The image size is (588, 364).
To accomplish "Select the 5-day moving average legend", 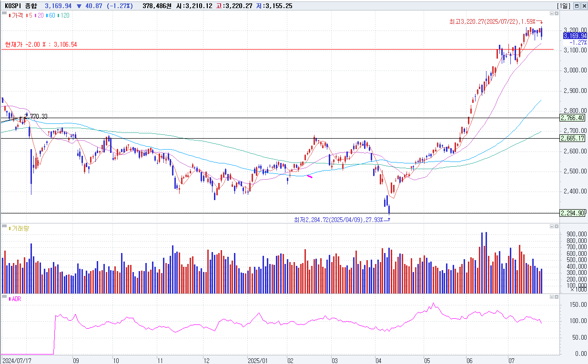I will tap(30, 15).
